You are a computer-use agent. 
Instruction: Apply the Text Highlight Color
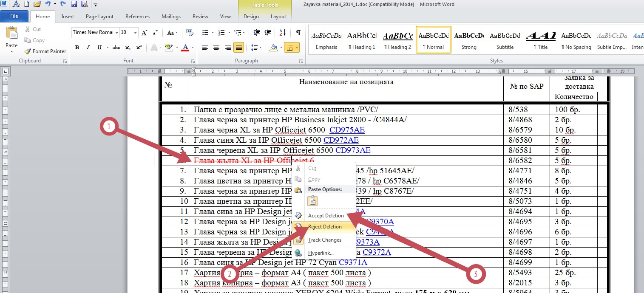(x=168, y=48)
